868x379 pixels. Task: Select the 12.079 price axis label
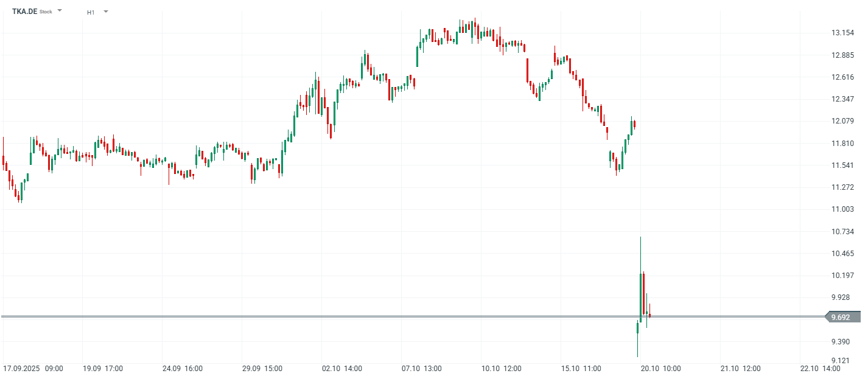pos(844,121)
